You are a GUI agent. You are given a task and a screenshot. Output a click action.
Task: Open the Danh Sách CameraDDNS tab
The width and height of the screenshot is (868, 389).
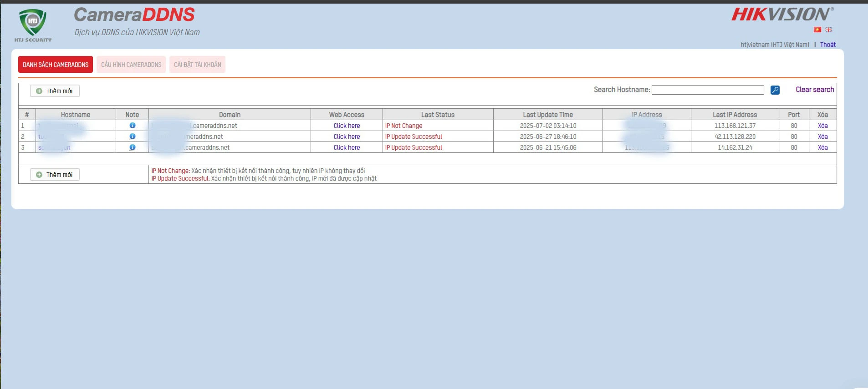click(x=56, y=65)
